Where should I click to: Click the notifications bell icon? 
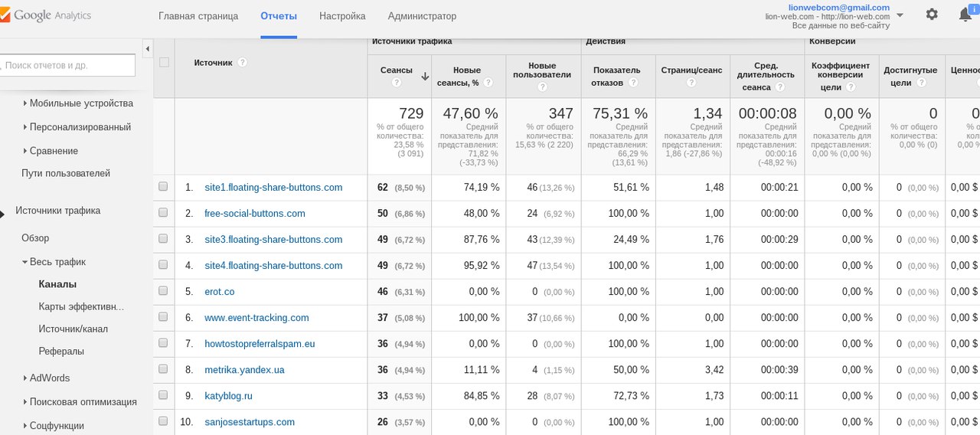pos(965,15)
